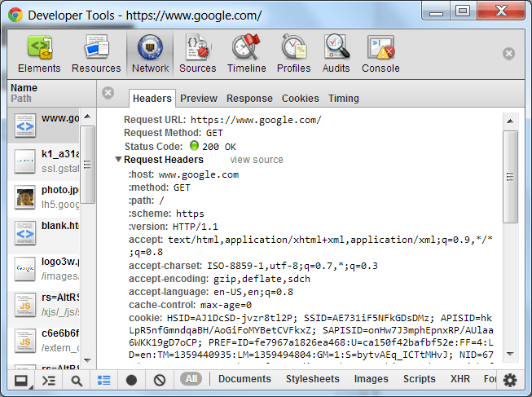Switch to the Headers tab
The height and width of the screenshot is (397, 532).
pyautogui.click(x=152, y=99)
